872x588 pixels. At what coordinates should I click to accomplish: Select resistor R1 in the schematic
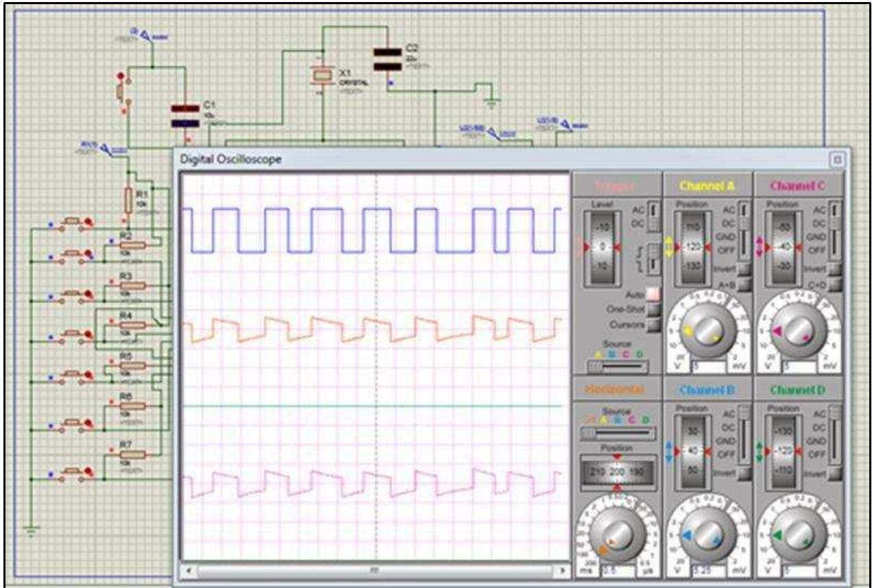[128, 200]
